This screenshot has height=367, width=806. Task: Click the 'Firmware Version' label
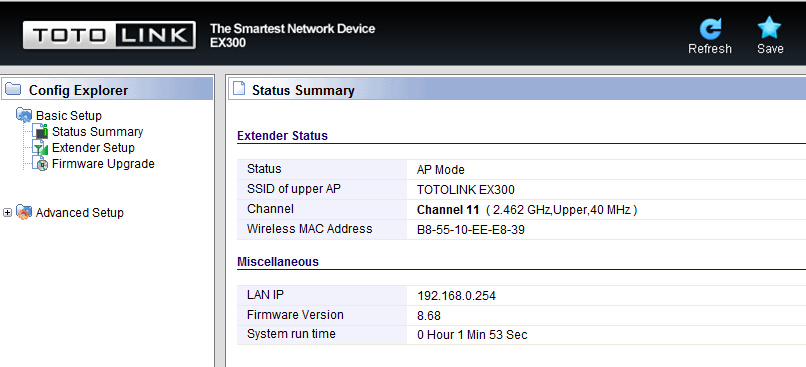tap(295, 315)
